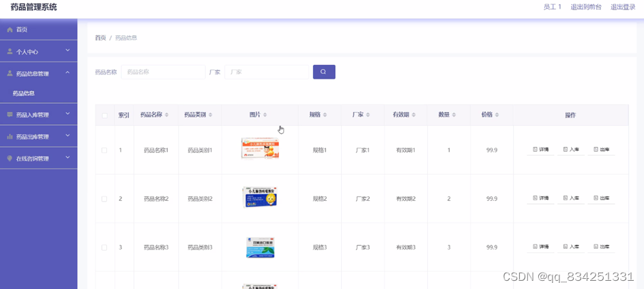Check the checkbox for row 药品名称2
This screenshot has width=644, height=289.
(x=104, y=199)
